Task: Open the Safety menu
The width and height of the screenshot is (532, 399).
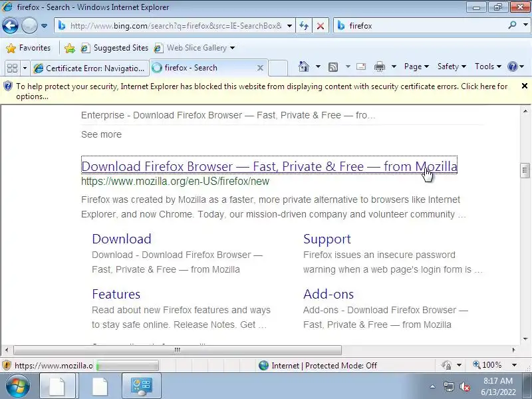Action: [452, 66]
